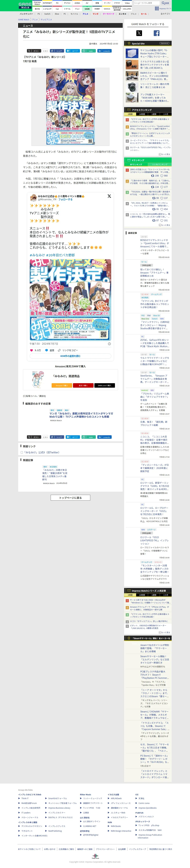Select 24時間 tab in Impress Watchシリーズ 人気記事

[x=142, y=595]
